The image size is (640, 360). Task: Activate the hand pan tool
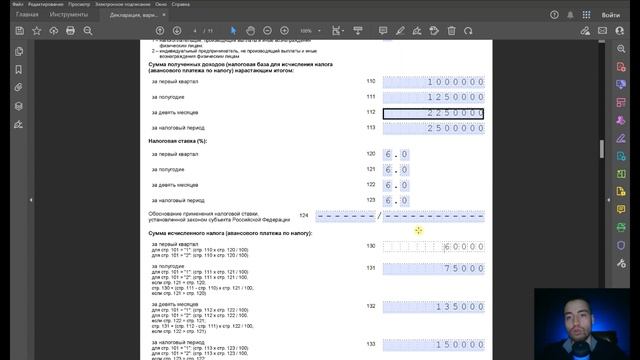click(x=250, y=31)
